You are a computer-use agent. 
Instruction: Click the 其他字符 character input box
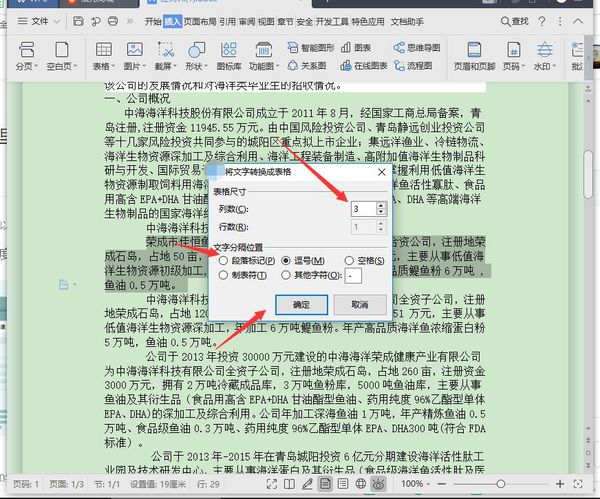point(353,276)
